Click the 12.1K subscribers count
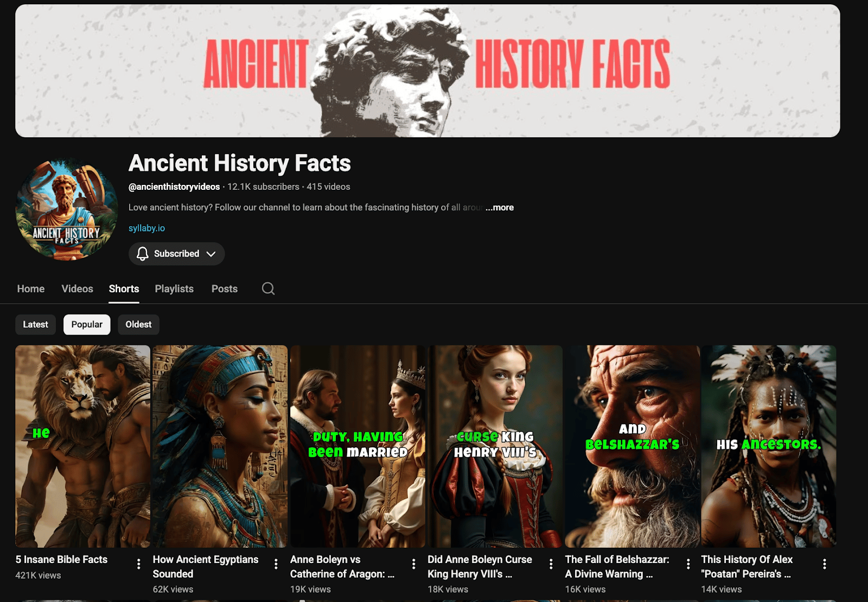This screenshot has width=868, height=602. pyautogui.click(x=263, y=187)
